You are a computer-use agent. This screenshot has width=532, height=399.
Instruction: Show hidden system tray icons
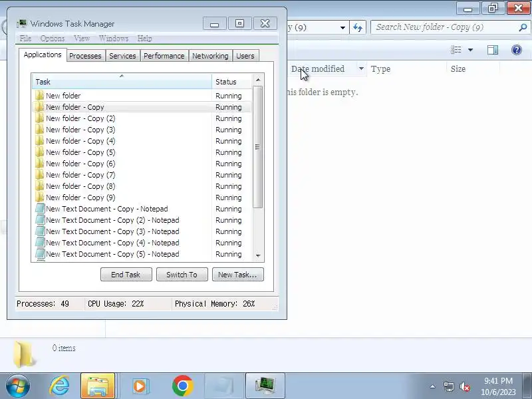point(433,386)
